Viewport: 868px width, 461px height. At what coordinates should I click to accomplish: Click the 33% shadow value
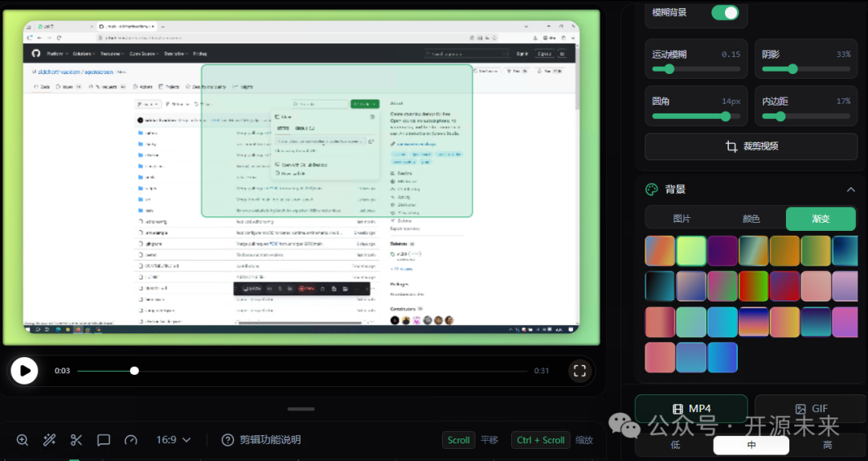pyautogui.click(x=844, y=54)
